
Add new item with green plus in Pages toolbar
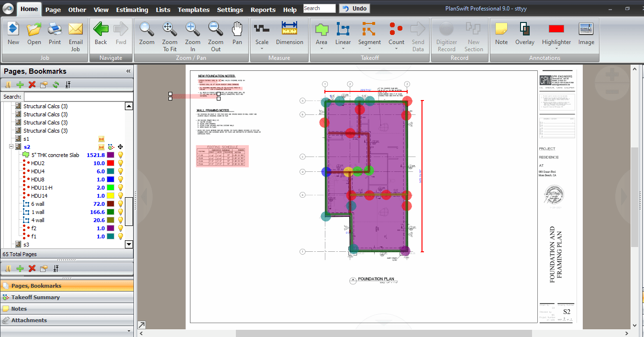pos(20,85)
